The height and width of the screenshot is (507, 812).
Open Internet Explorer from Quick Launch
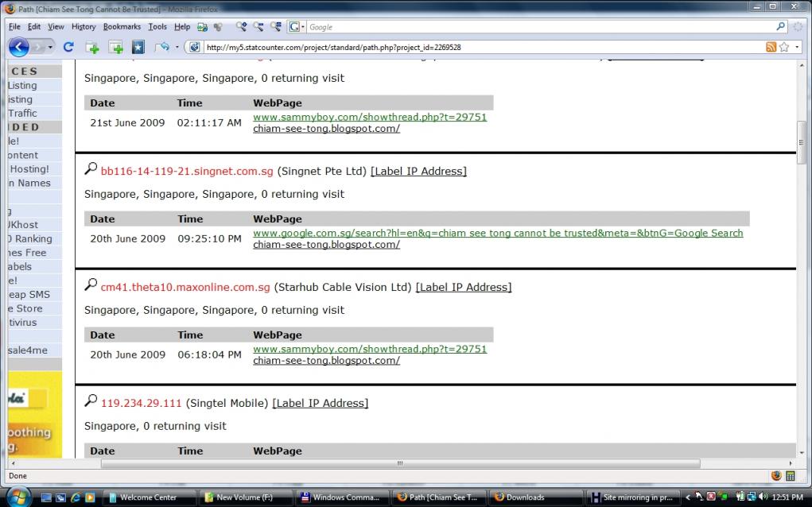(x=76, y=497)
